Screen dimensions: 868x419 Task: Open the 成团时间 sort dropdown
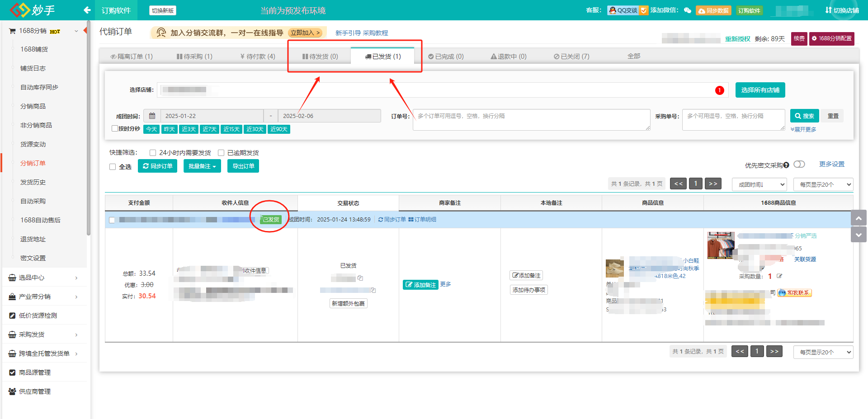pyautogui.click(x=759, y=184)
